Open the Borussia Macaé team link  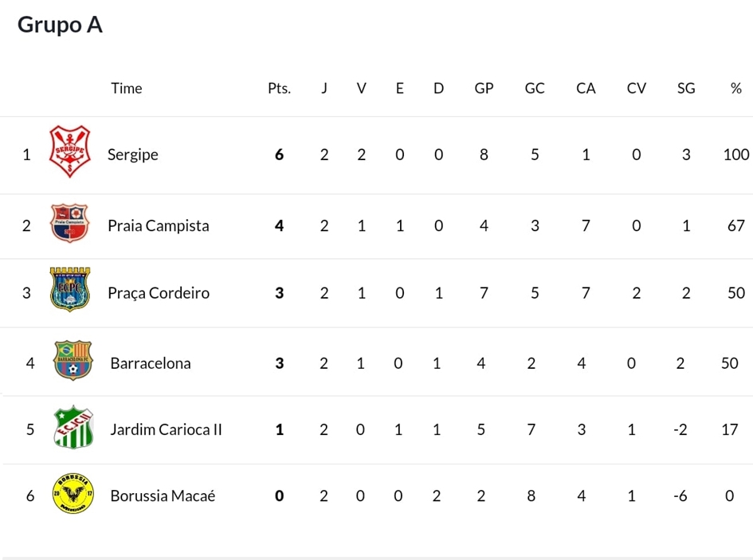point(161,495)
